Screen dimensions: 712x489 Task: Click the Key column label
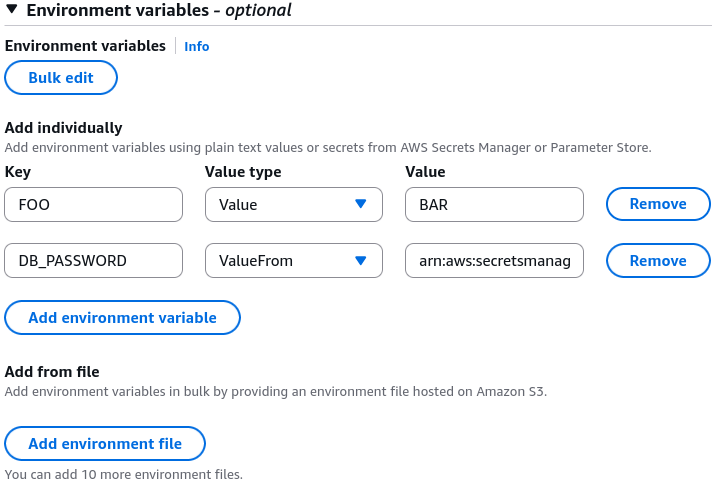coord(18,172)
